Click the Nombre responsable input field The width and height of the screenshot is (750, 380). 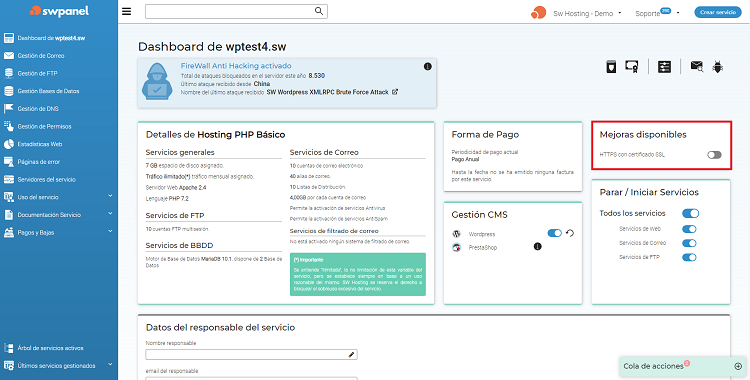(x=252, y=355)
